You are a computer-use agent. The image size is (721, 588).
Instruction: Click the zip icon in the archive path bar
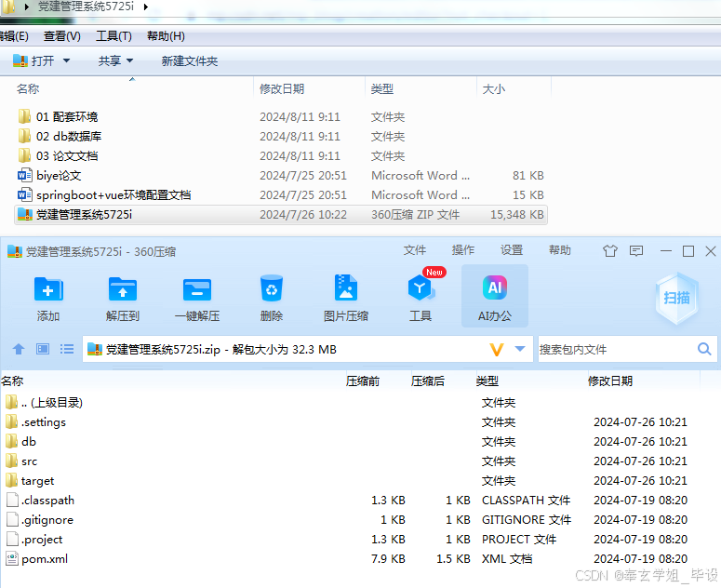(95, 350)
